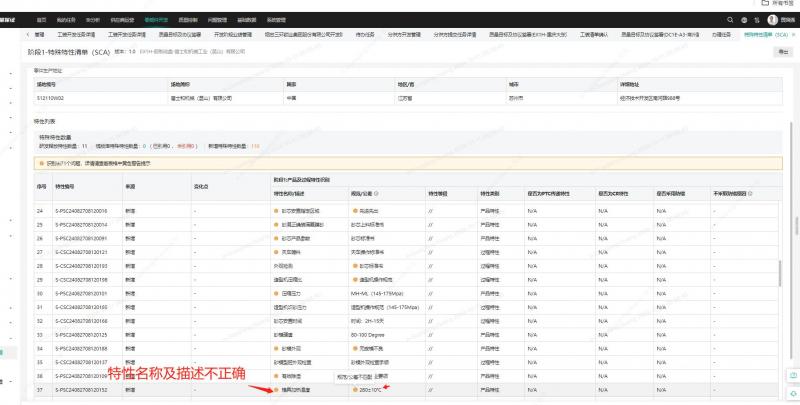Click the user name next to avatar
This screenshot has width=800, height=405.
[x=788, y=20]
